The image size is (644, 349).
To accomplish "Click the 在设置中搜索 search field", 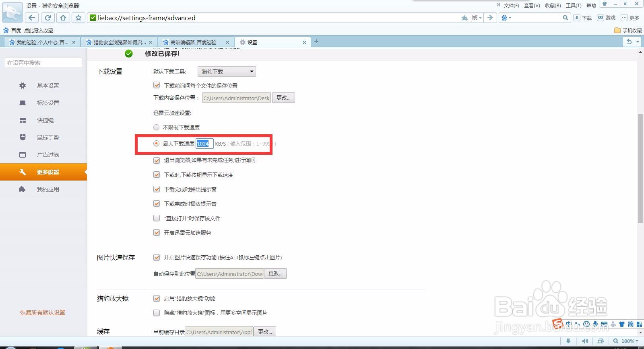I will 43,62.
